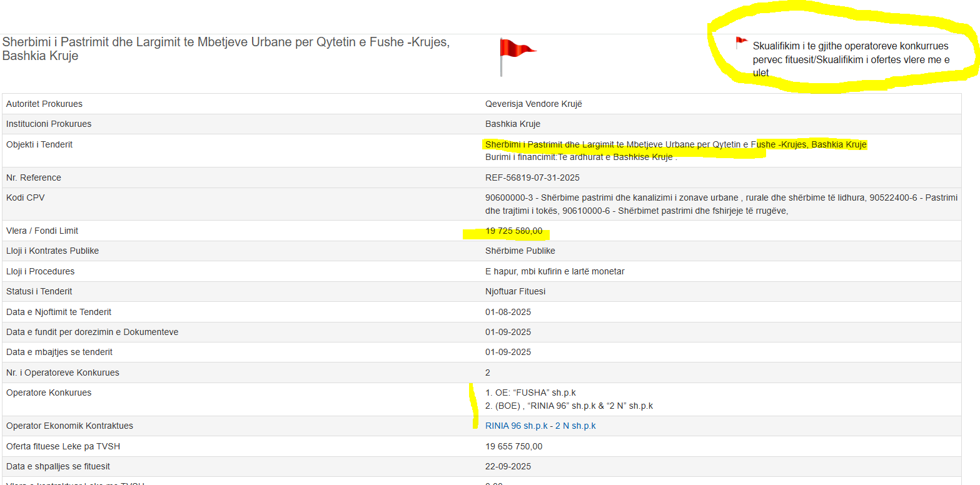This screenshot has height=485, width=980.
Task: Select the tender notice date 01-08-2025
Action: click(x=508, y=312)
